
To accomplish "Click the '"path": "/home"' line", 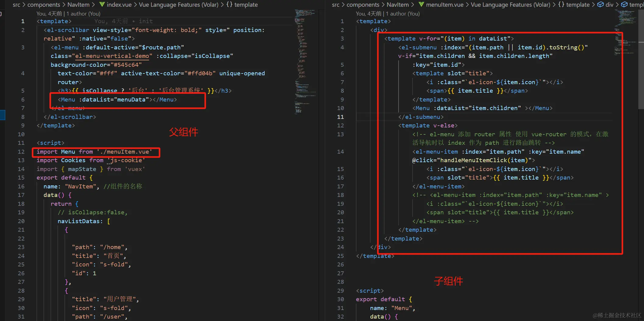I will (x=100, y=247).
